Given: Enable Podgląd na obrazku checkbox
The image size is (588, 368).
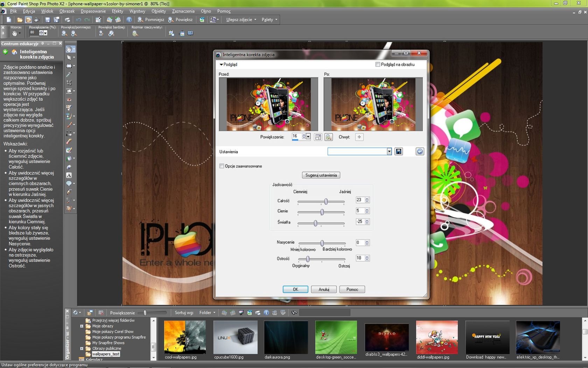Looking at the screenshot, I should 378,64.
